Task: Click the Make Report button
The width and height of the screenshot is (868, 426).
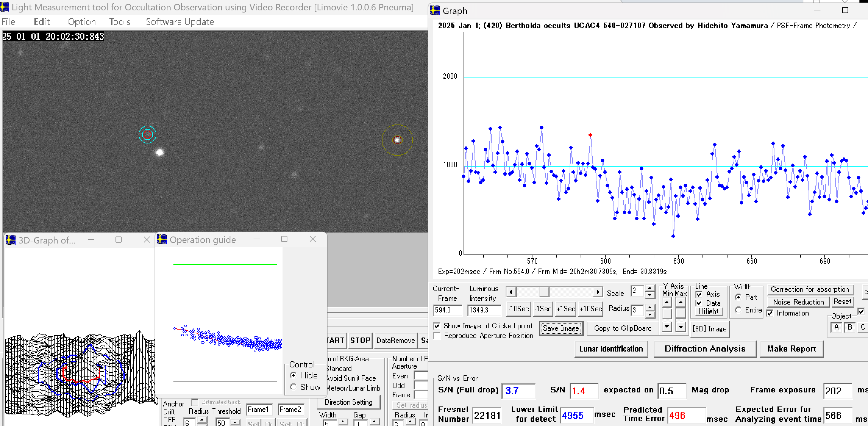Action: pyautogui.click(x=791, y=349)
